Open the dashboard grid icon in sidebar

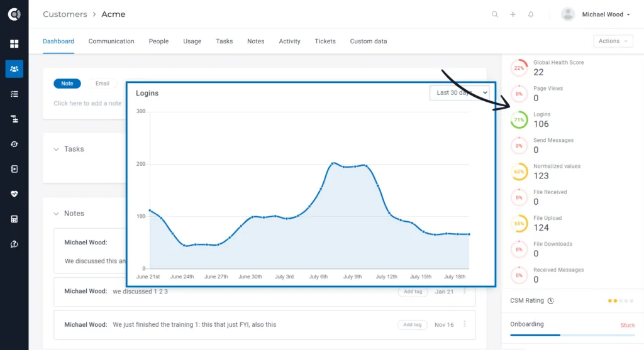[14, 43]
